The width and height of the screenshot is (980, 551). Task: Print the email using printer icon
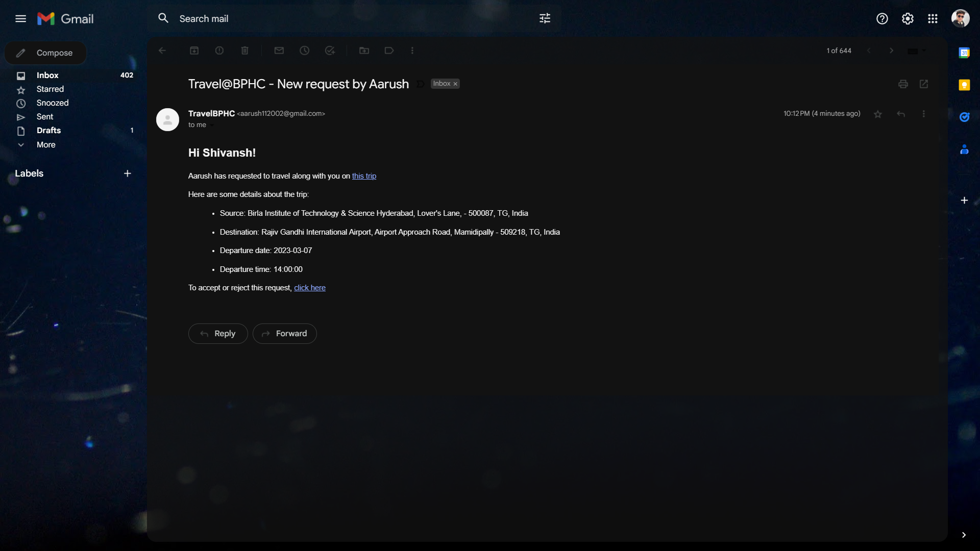(x=903, y=84)
